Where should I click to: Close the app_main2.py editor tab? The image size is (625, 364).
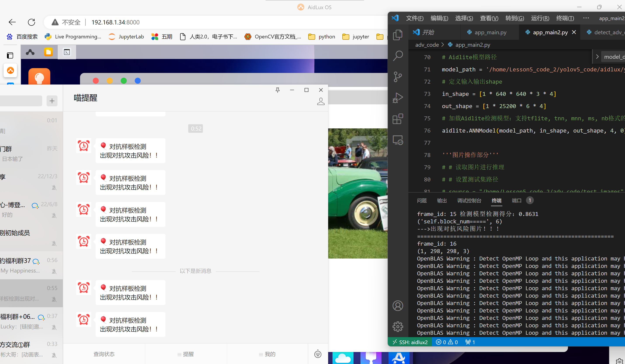coord(574,32)
